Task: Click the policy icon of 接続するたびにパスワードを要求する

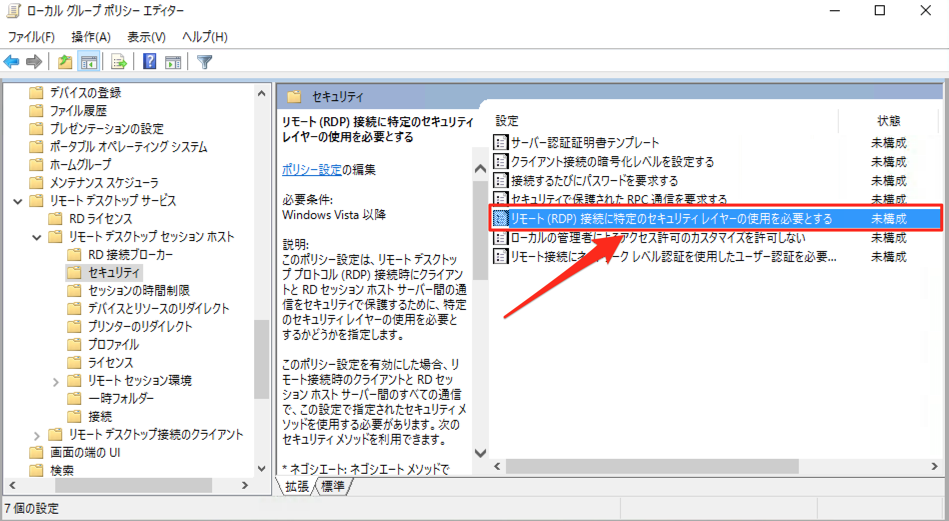Action: (501, 180)
